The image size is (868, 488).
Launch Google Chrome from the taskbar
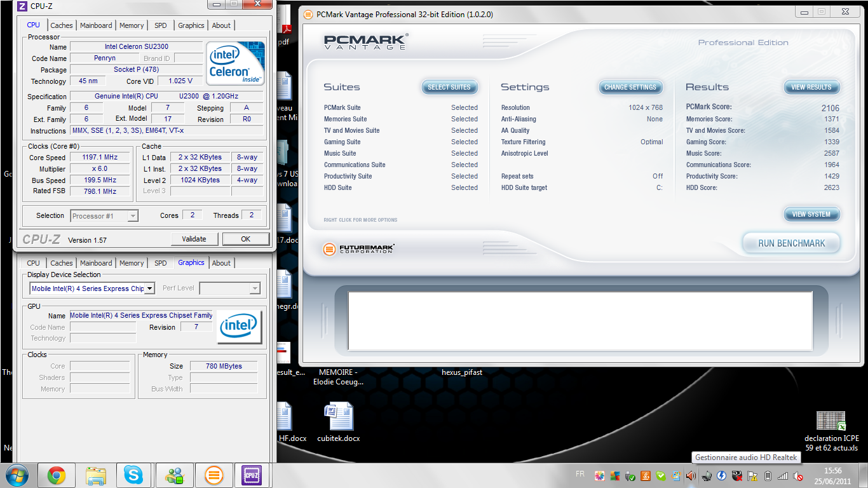57,475
